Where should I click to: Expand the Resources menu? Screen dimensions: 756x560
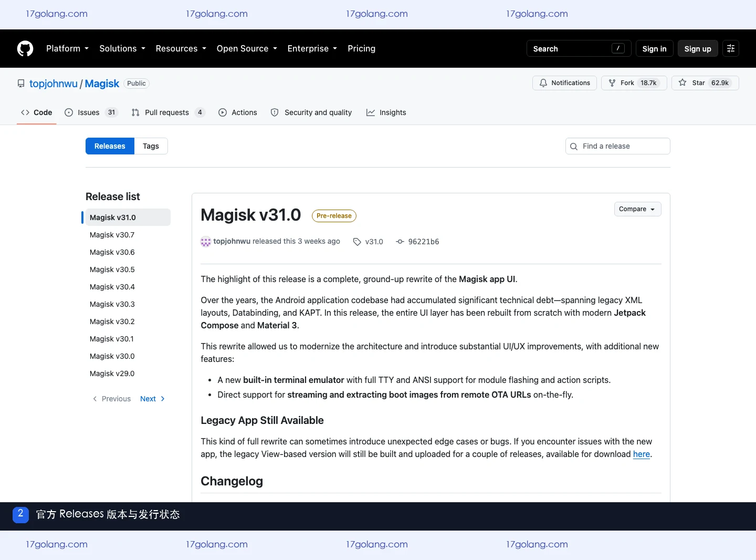[x=181, y=48]
